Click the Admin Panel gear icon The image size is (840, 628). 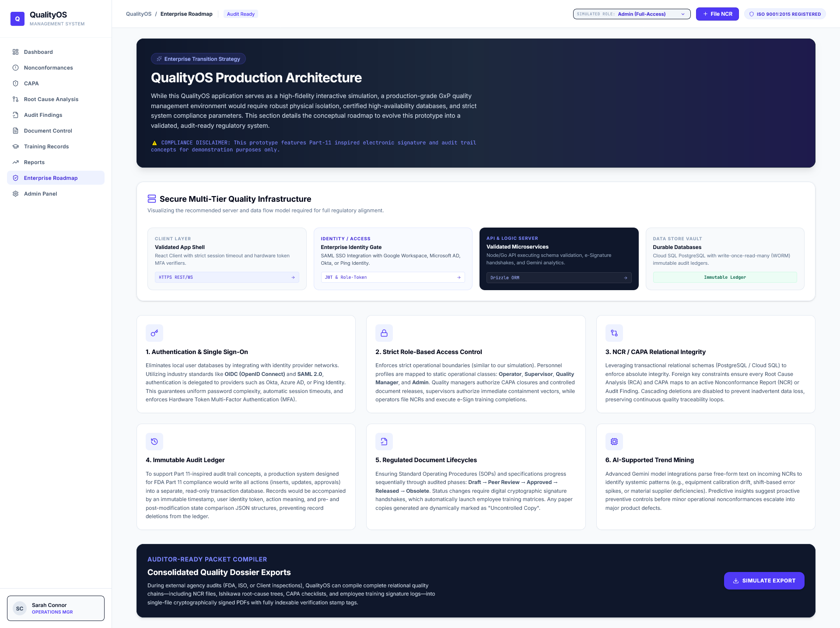point(16,194)
